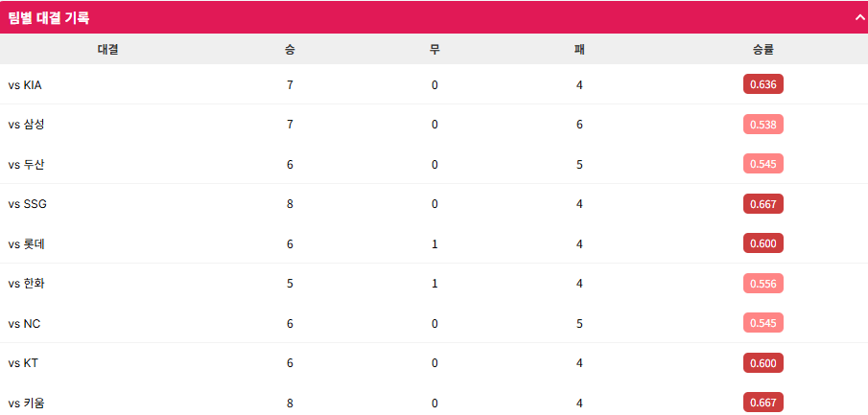The height and width of the screenshot is (415, 868).
Task: Click the 0.636 win rate badge
Action: coord(762,84)
